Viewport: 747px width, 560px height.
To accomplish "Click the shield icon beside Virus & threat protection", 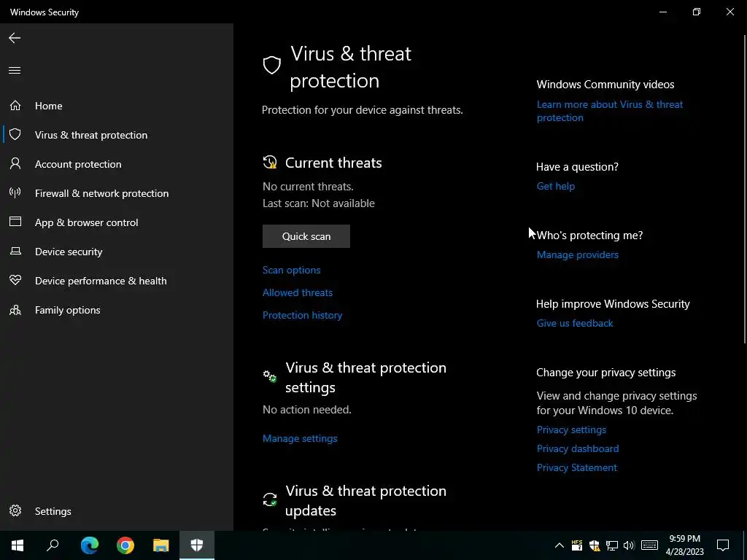I will point(15,135).
